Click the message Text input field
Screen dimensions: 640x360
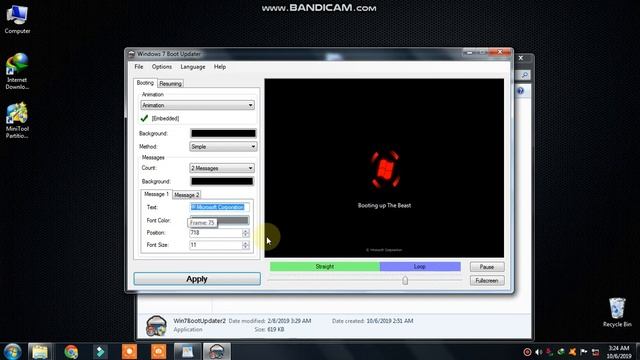[220, 207]
